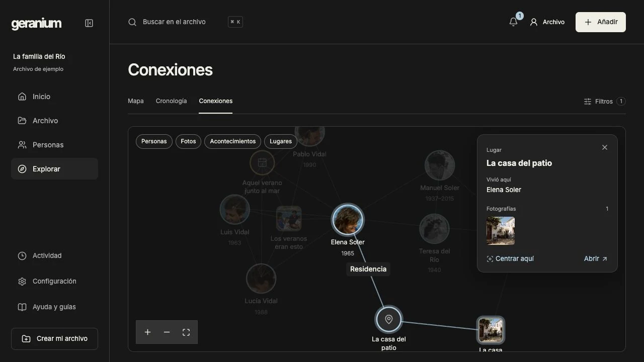Open the patio photograph thumbnail in panel

coord(501,231)
